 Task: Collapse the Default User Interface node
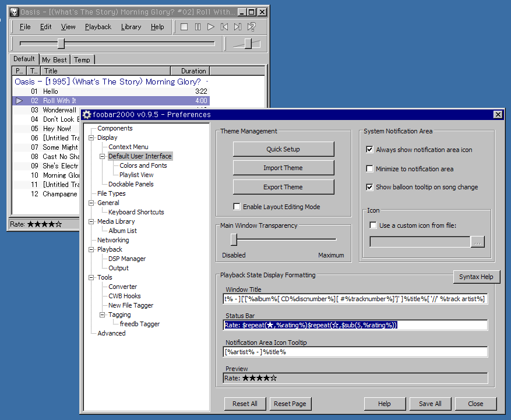click(103, 156)
